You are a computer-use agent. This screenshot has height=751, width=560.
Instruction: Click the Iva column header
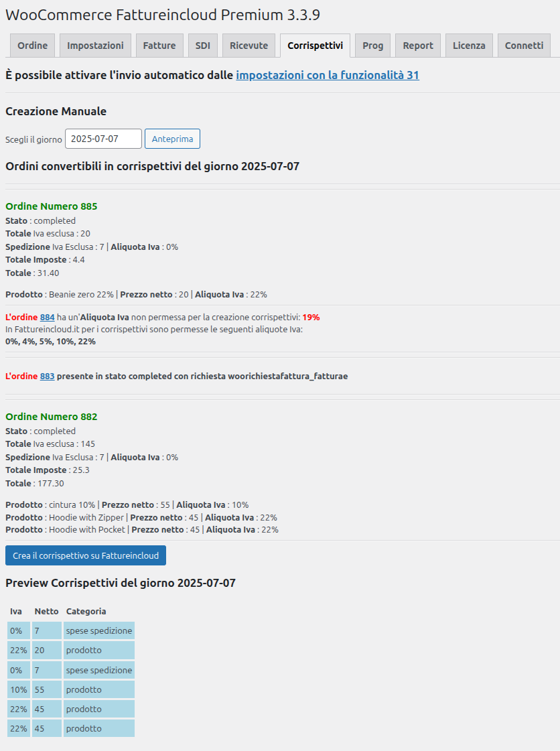coord(16,611)
